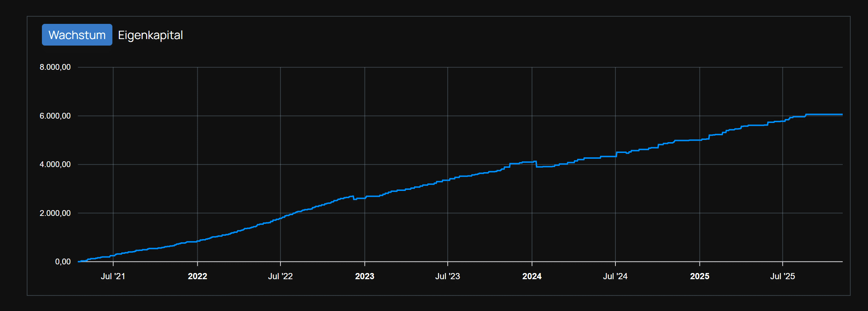
Task: Click the 2025 x-axis label
Action: coord(699,276)
